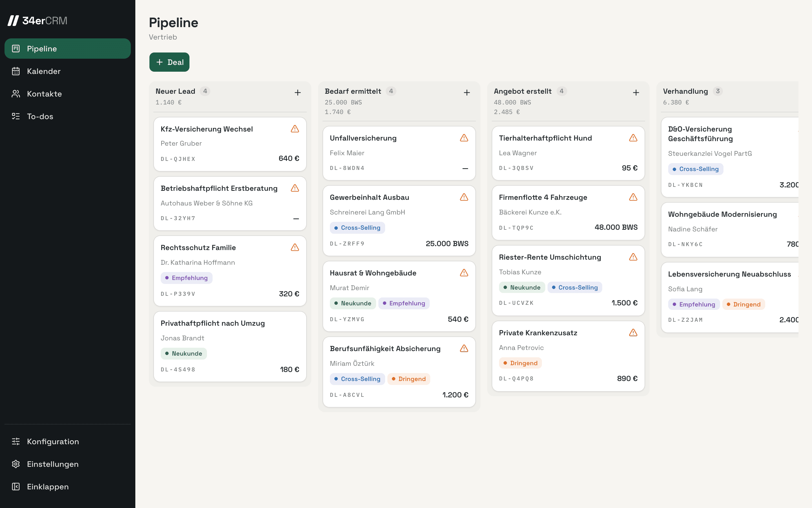812x508 pixels.
Task: Click the Konfiguration sliders icon
Action: [16, 441]
